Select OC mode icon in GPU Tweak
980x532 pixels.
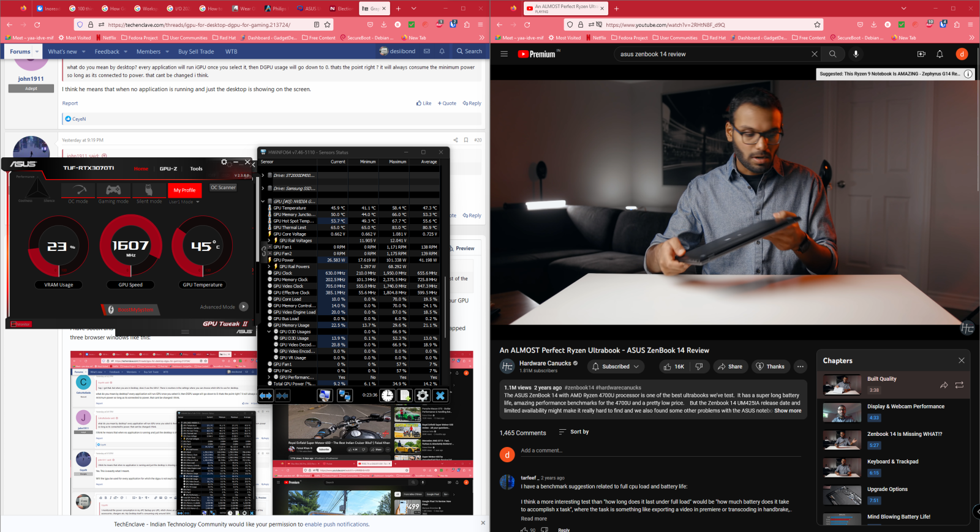78,190
